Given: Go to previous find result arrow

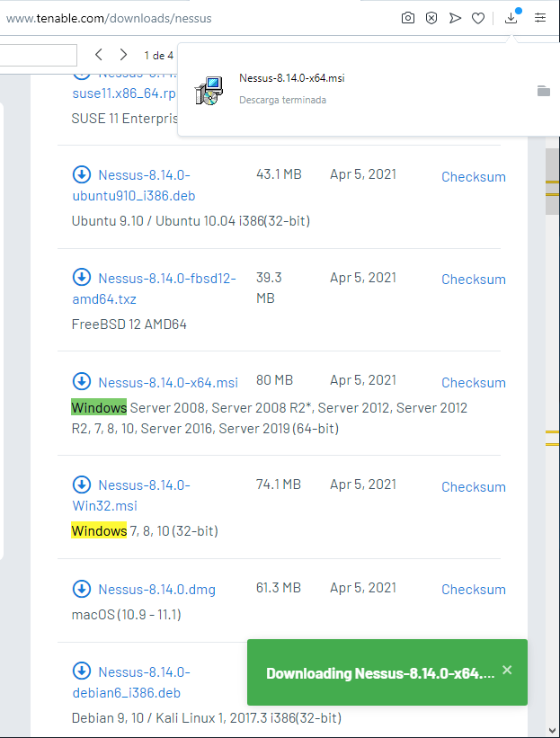Looking at the screenshot, I should pos(98,55).
